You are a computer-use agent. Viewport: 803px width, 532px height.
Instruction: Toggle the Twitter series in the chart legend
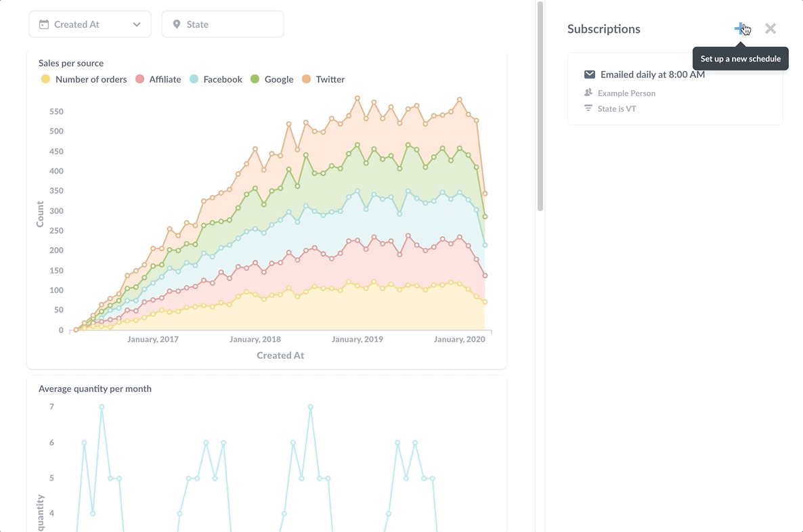click(x=306, y=79)
